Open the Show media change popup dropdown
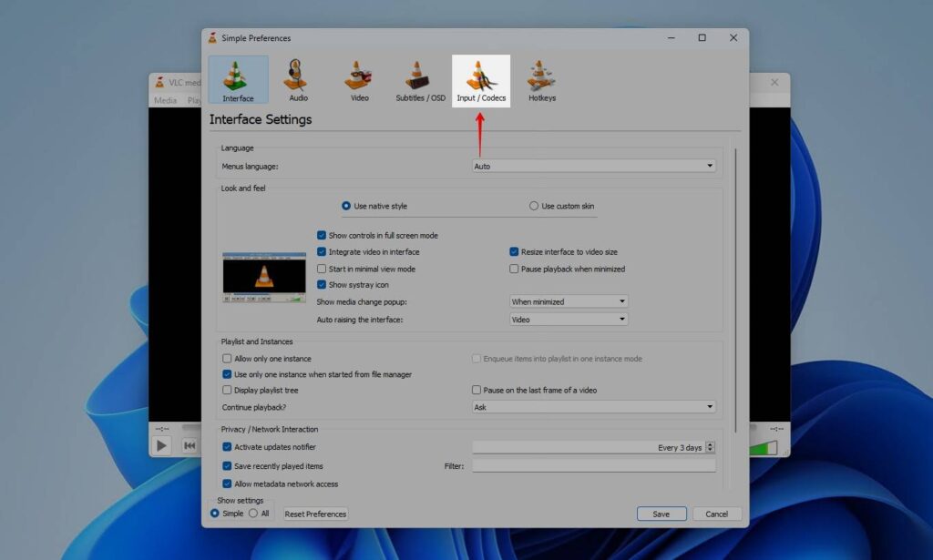 click(569, 302)
